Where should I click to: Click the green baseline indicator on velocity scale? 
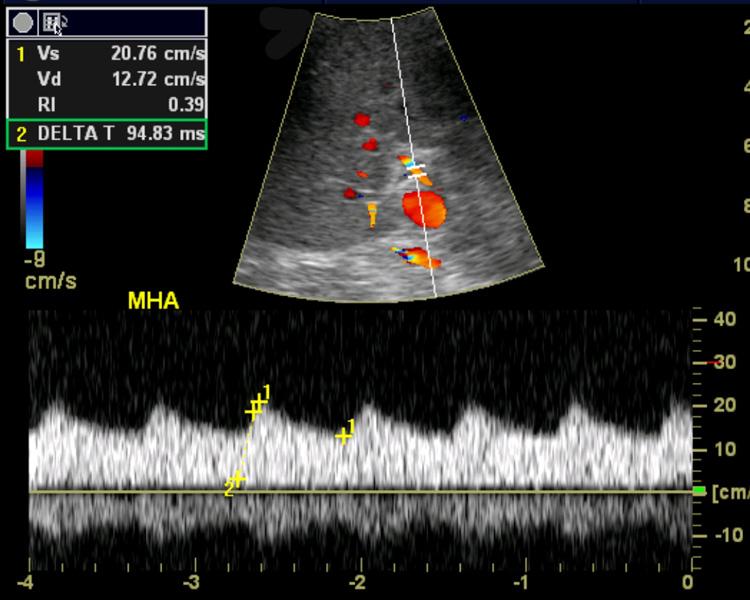[x=699, y=491]
